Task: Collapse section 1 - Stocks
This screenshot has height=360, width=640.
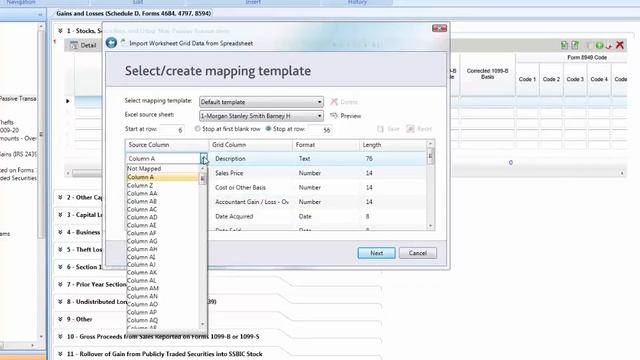Action: [x=60, y=31]
